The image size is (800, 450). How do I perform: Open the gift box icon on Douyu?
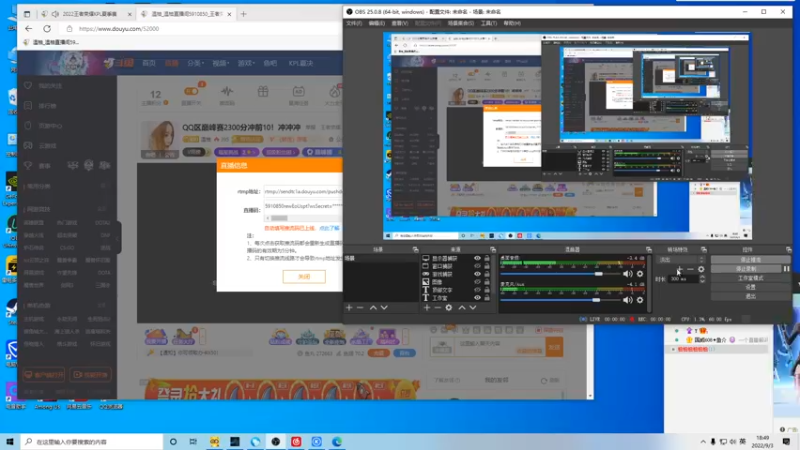(x=263, y=92)
